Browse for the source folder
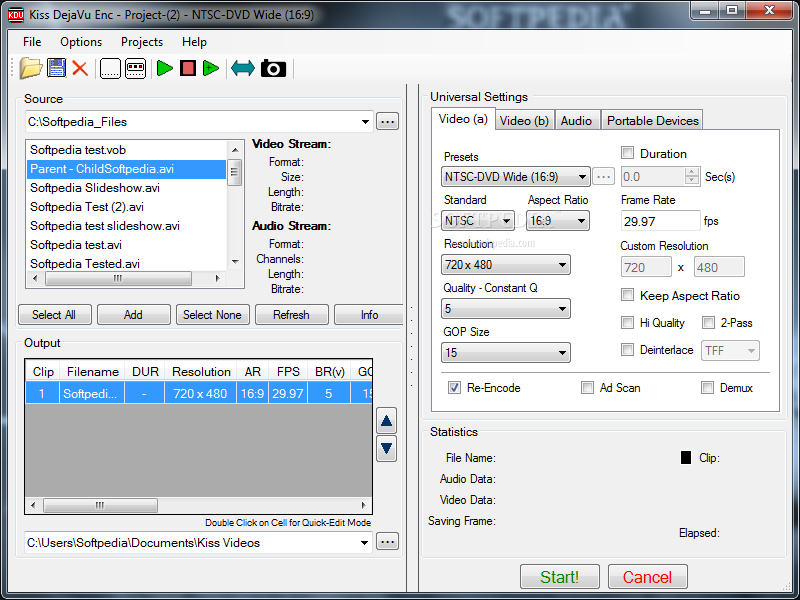 point(387,121)
